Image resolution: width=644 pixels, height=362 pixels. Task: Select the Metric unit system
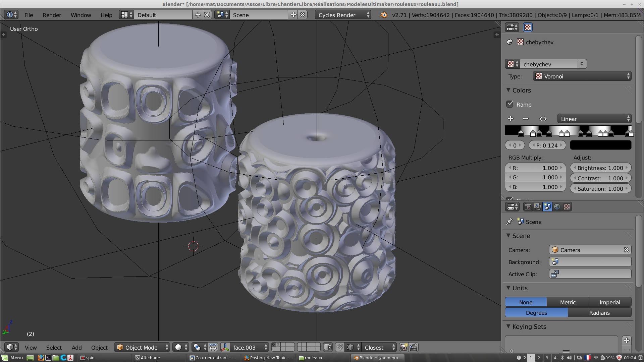point(568,302)
